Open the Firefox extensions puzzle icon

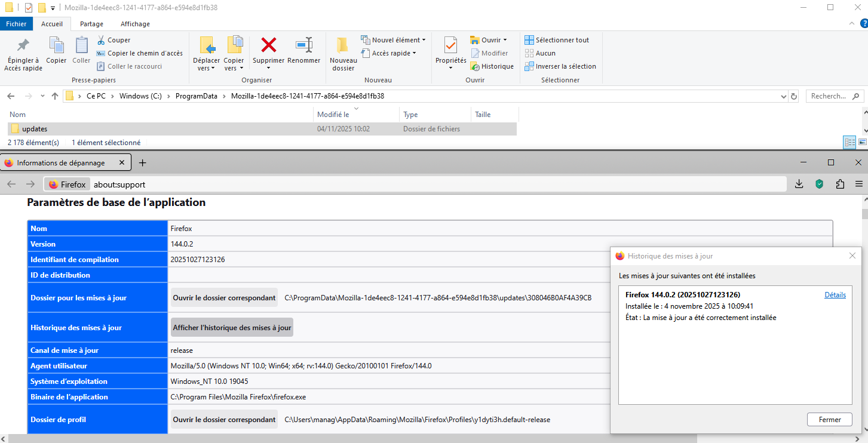tap(840, 184)
